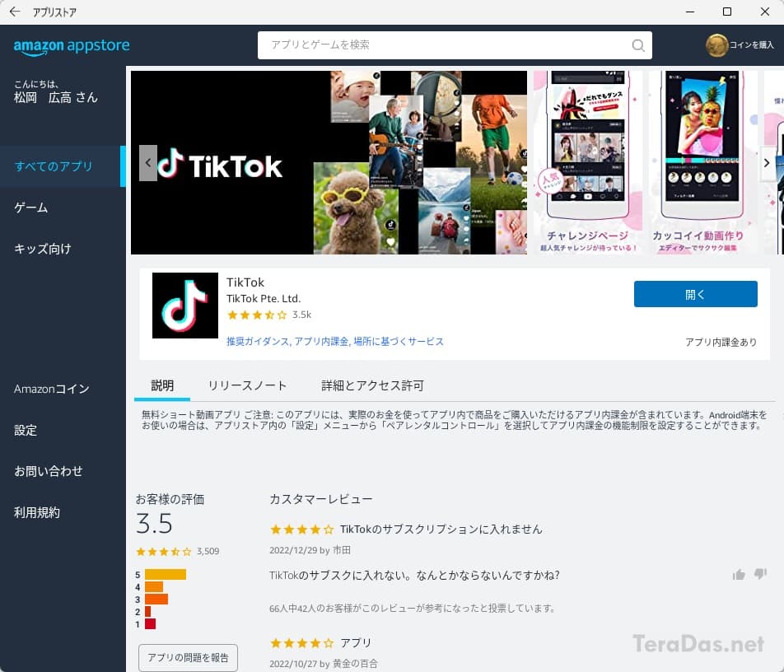
Task: Click thumbs up on first review
Action: click(x=739, y=575)
